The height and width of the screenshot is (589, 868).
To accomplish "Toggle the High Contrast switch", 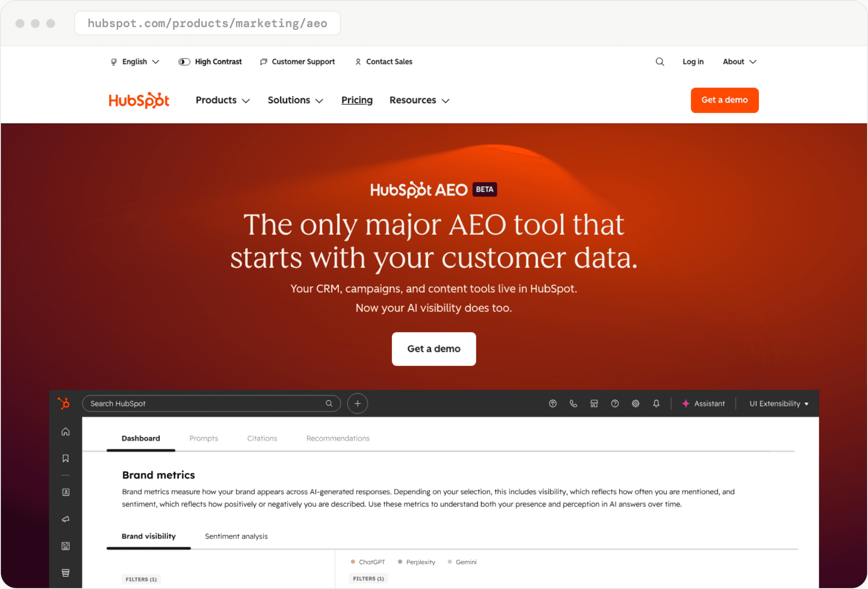I will [x=184, y=62].
